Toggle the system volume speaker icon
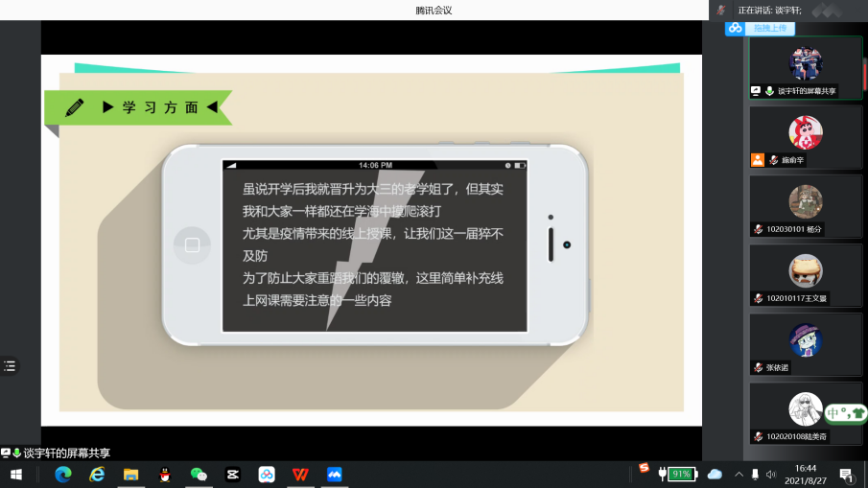Viewport: 868px width, 488px height. [x=770, y=474]
